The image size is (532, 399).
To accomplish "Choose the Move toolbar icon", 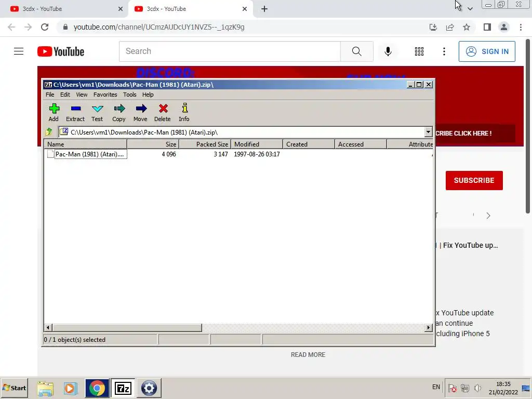I will [140, 112].
